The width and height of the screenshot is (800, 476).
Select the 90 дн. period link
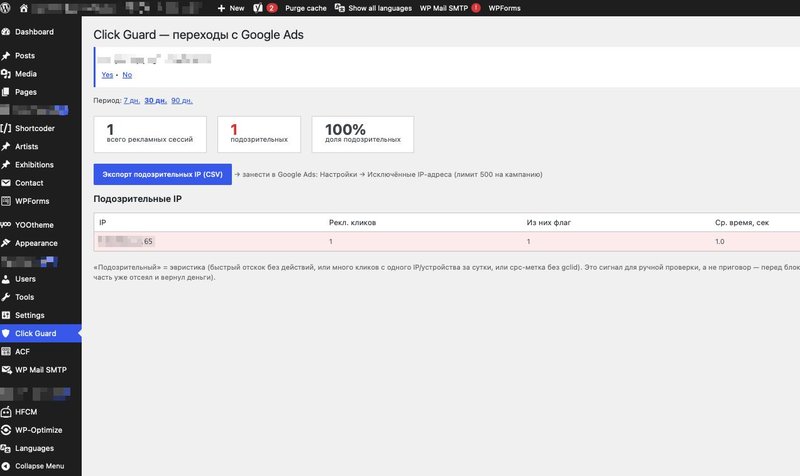[x=182, y=101]
